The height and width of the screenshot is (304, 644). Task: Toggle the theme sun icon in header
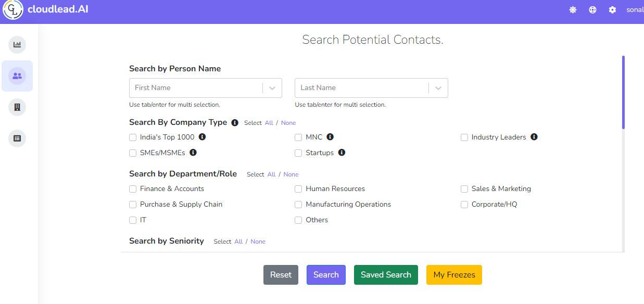click(x=573, y=10)
